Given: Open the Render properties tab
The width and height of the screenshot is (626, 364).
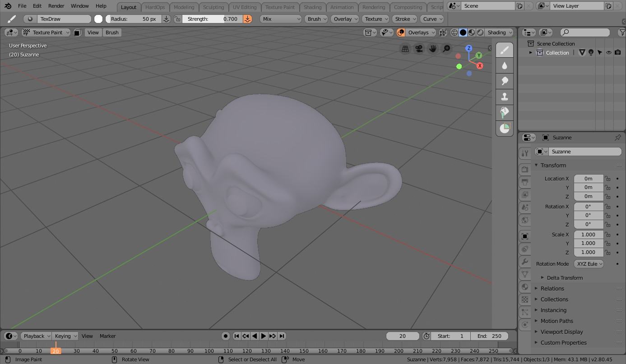Looking at the screenshot, I should coord(524,169).
